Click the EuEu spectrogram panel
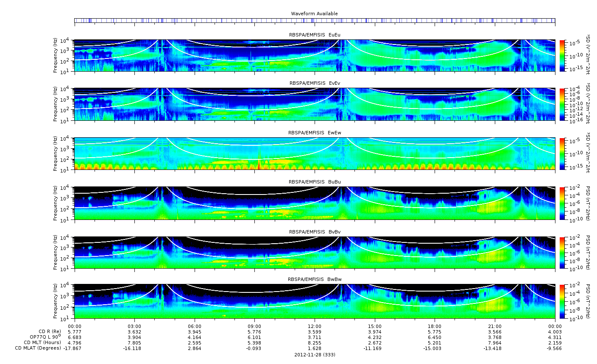 pos(315,56)
